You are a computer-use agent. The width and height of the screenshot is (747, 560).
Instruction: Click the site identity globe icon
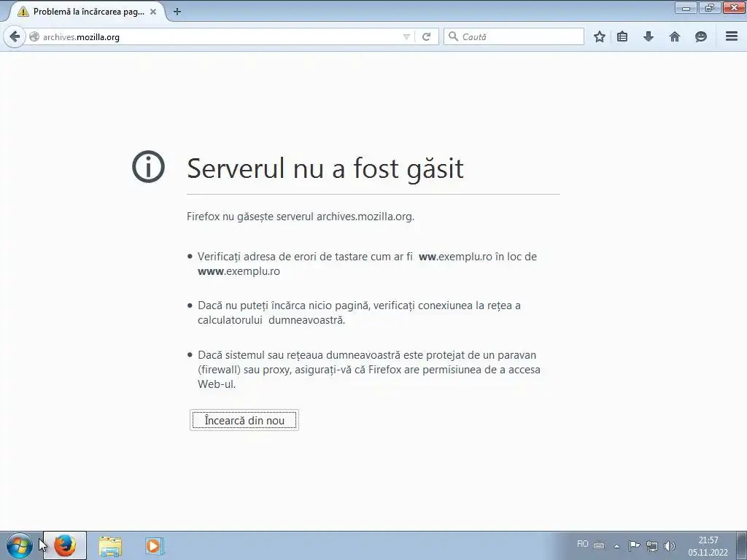click(34, 36)
